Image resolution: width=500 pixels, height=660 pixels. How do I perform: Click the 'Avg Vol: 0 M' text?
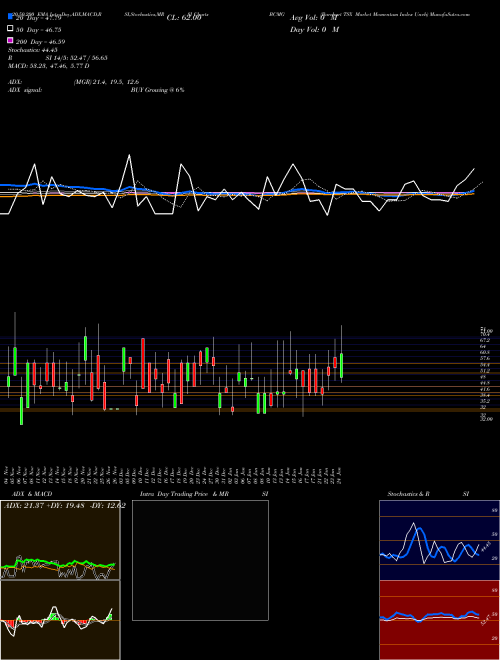(314, 18)
